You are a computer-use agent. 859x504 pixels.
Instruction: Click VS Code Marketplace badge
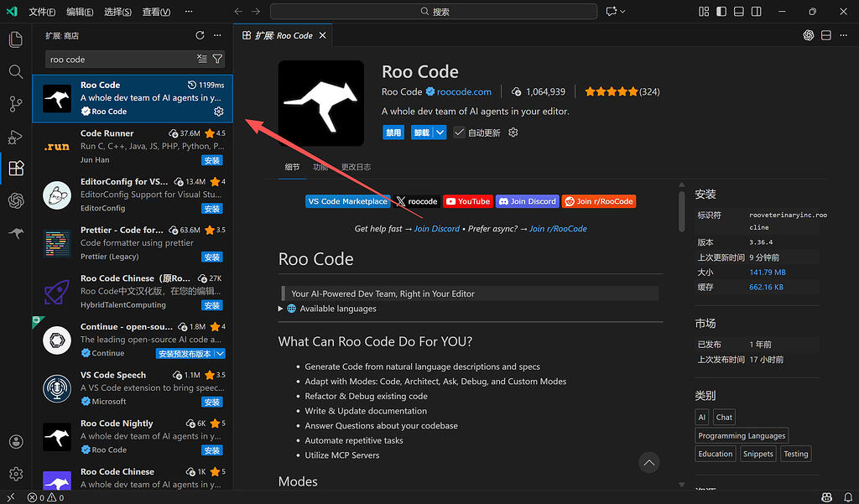(348, 201)
